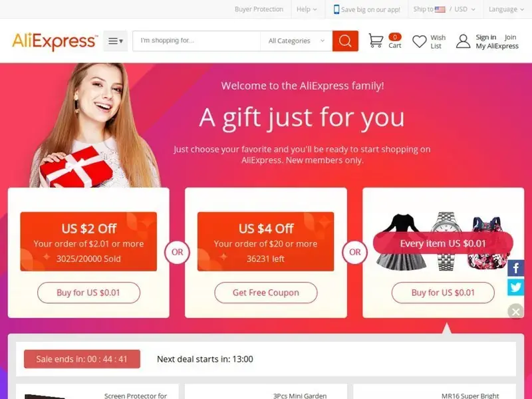
Task: Tap the mobile phone app icon
Action: point(336,9)
